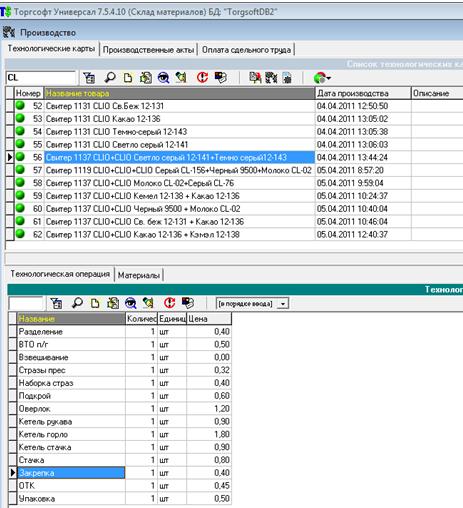Open 'Оплата сдельного труда' tab
Image resolution: width=463 pixels, height=508 pixels.
click(x=246, y=50)
